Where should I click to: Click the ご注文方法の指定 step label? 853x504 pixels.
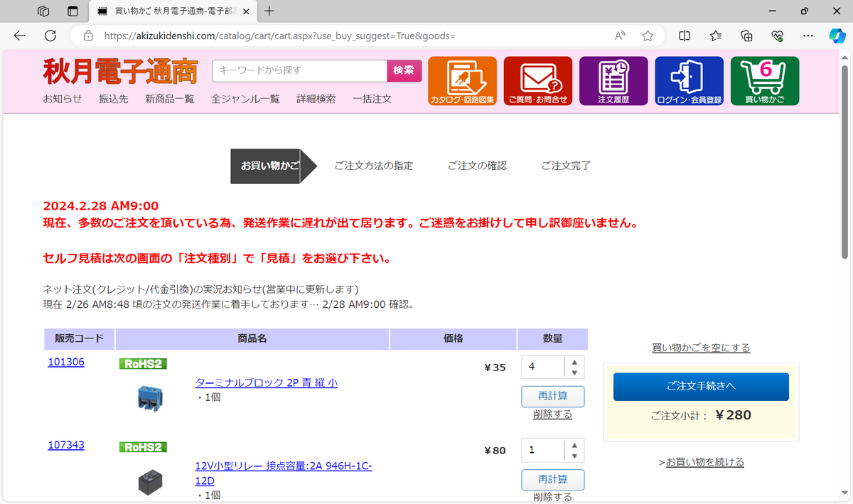point(374,166)
